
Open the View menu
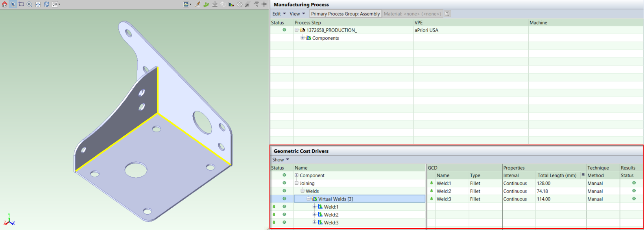pos(297,14)
